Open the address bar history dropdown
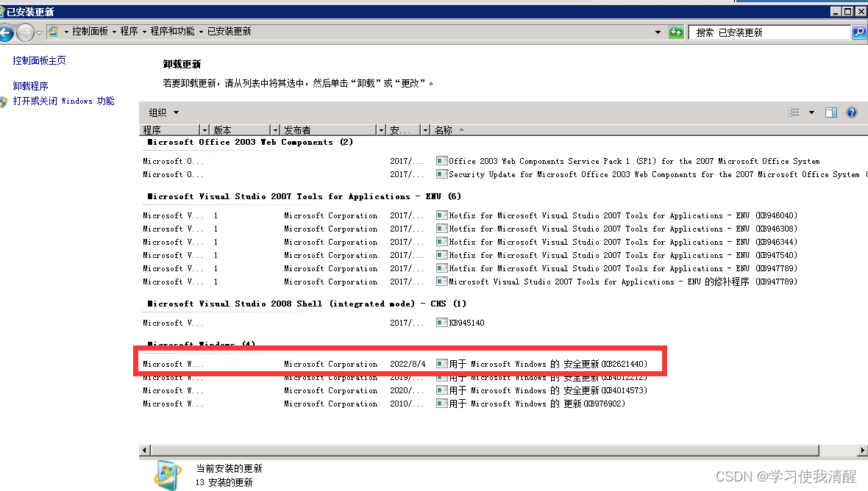The width and height of the screenshot is (868, 491). 658,32
